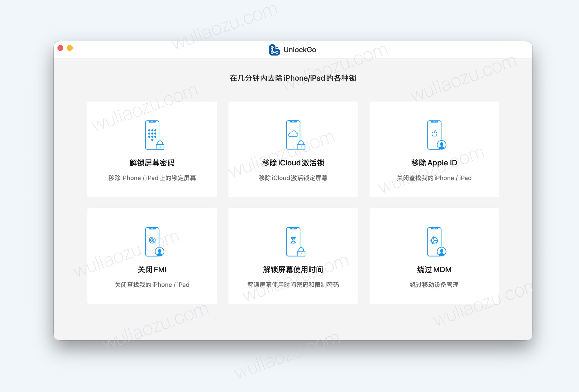Click description under 移除 Apple ID title
This screenshot has width=579, height=392.
pyautogui.click(x=434, y=178)
